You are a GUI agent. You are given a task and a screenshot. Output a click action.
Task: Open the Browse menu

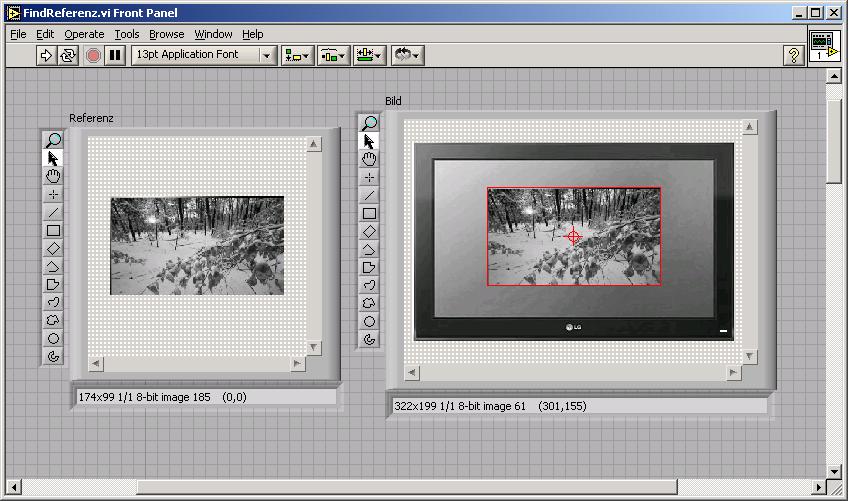[167, 34]
